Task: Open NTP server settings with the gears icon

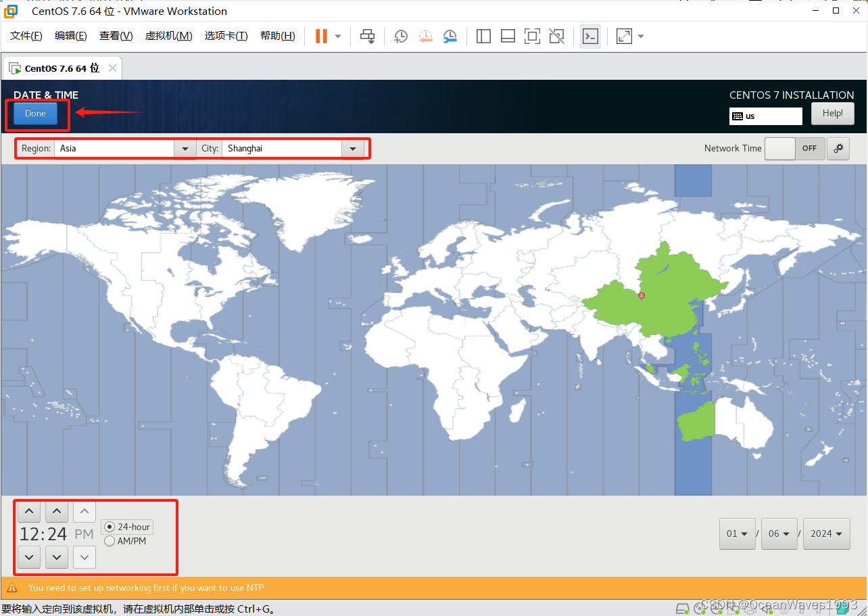Action: pyautogui.click(x=839, y=149)
